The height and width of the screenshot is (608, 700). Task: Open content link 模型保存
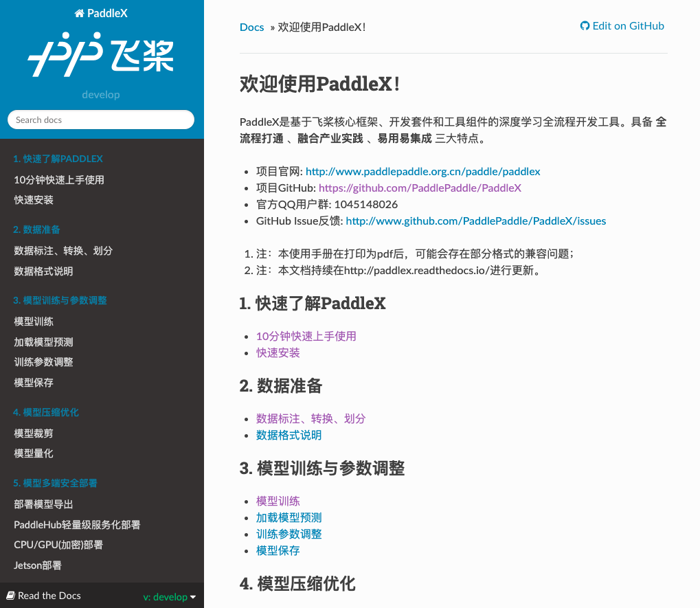(x=278, y=551)
